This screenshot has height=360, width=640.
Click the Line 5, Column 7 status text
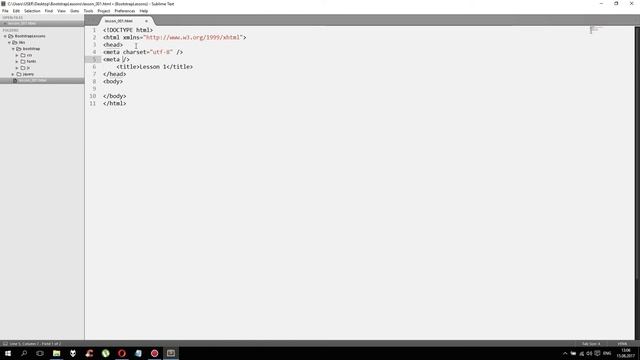pyautogui.click(x=35, y=344)
